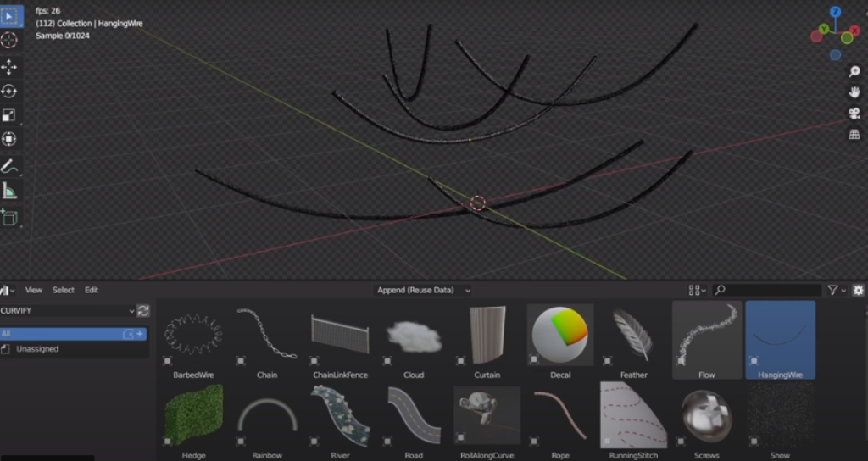Select the ChainLinkFence asset
Image resolution: width=868 pixels, height=461 pixels.
(x=340, y=341)
